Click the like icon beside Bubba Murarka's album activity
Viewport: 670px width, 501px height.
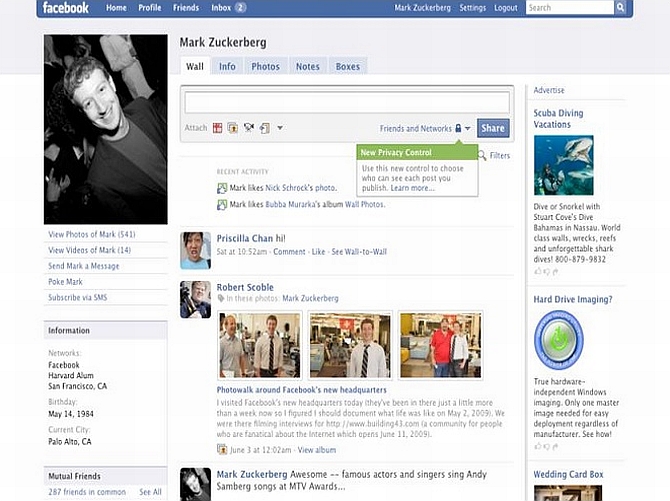[222, 205]
